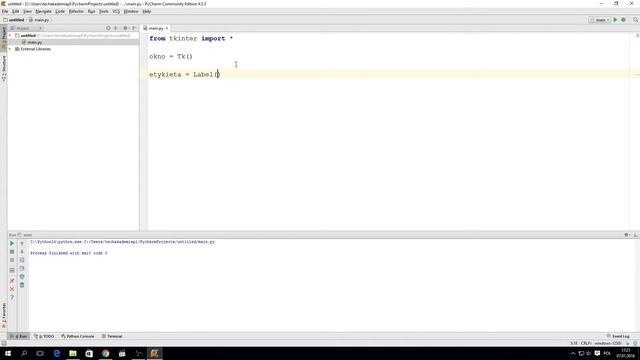Image resolution: width=640 pixels, height=360 pixels.
Task: Open the Tools menu
Action: click(x=104, y=11)
